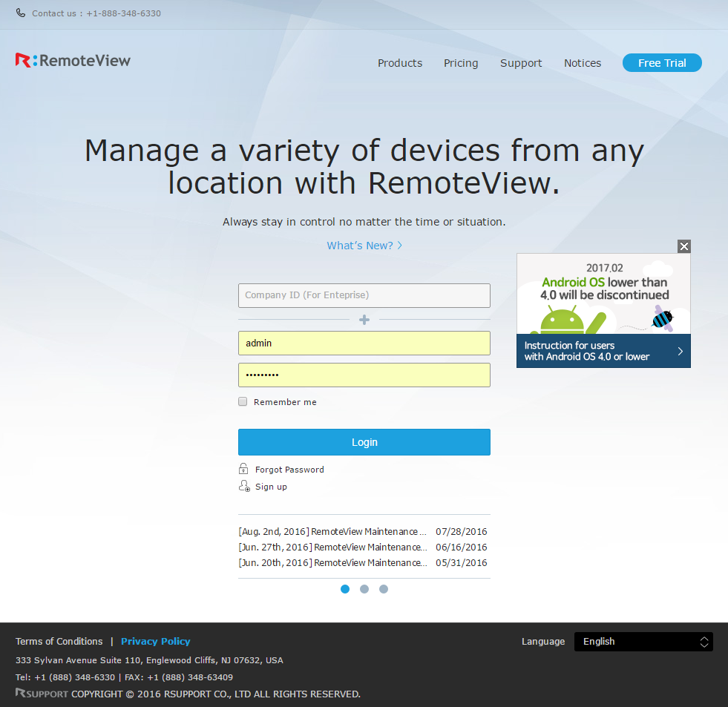Click the Sign up link

click(x=271, y=487)
